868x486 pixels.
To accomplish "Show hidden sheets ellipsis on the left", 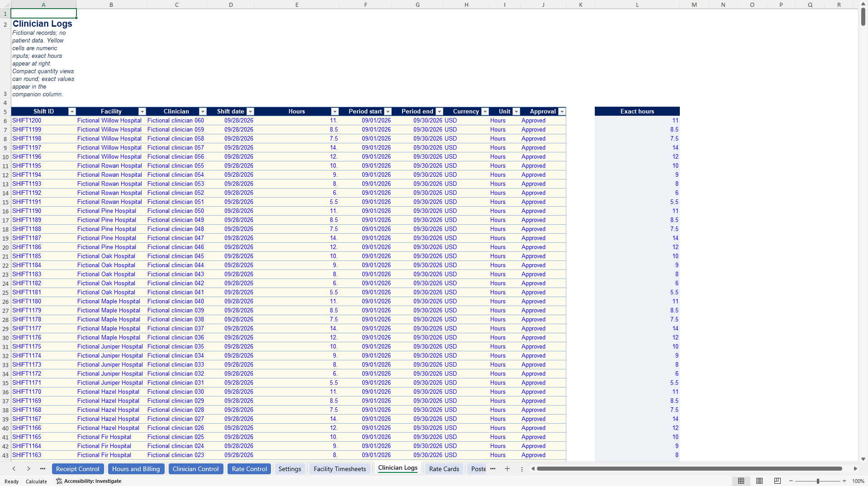I will (x=43, y=469).
